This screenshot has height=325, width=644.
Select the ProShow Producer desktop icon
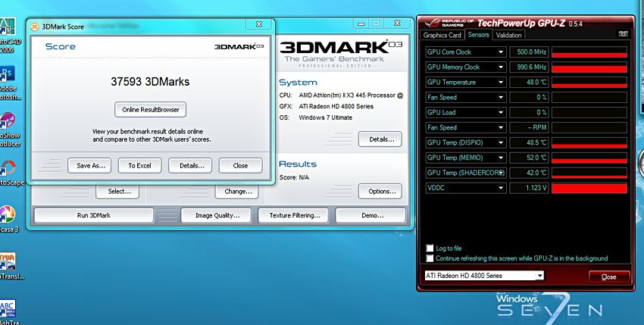pyautogui.click(x=8, y=130)
